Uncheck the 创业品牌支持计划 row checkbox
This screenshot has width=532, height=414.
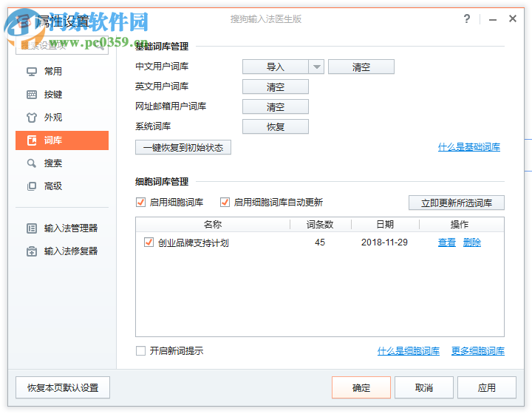pyautogui.click(x=149, y=242)
